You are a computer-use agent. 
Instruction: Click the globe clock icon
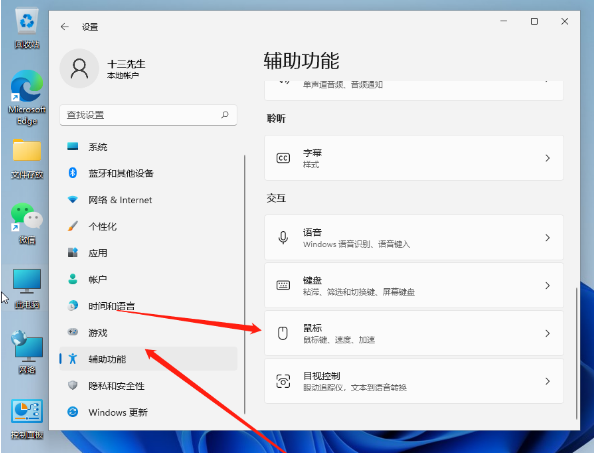tap(72, 305)
